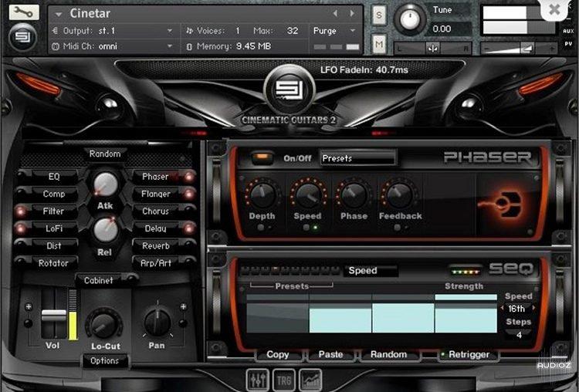Select the Filter effect
The width and height of the screenshot is (579, 392).
[54, 211]
